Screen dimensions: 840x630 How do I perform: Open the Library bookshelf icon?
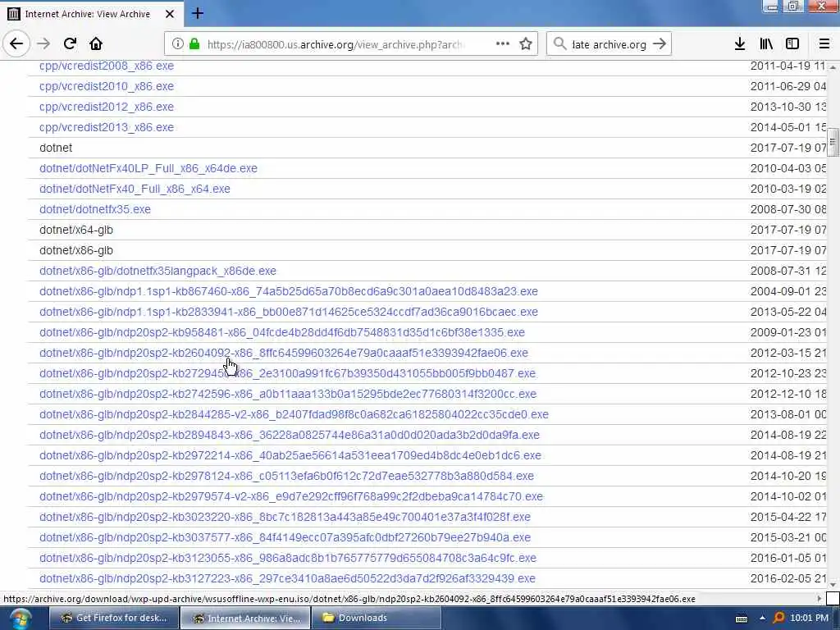766,44
